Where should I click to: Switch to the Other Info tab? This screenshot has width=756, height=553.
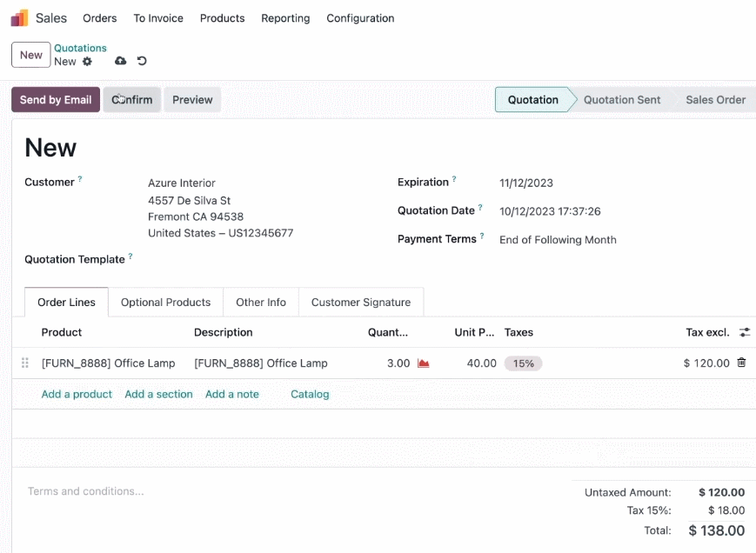pyautogui.click(x=261, y=302)
